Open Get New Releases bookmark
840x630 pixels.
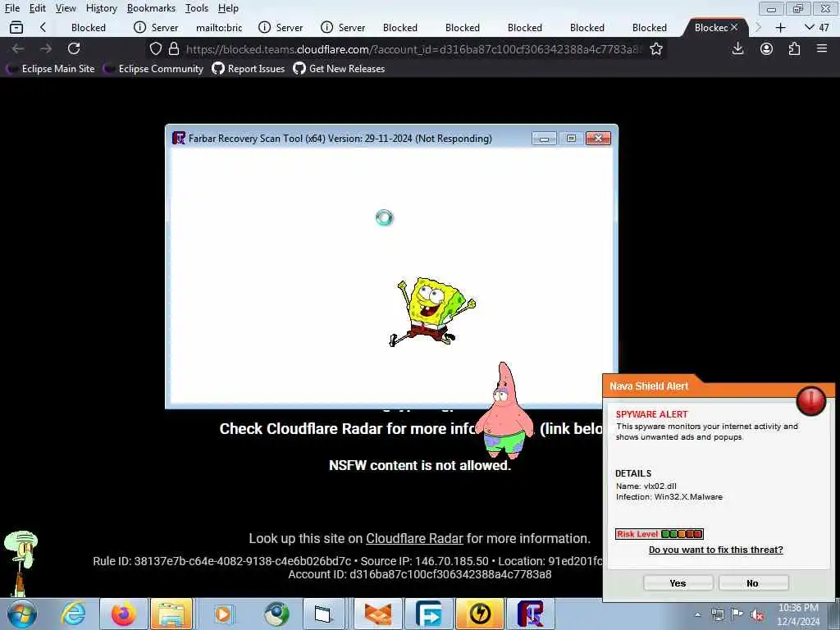point(339,69)
